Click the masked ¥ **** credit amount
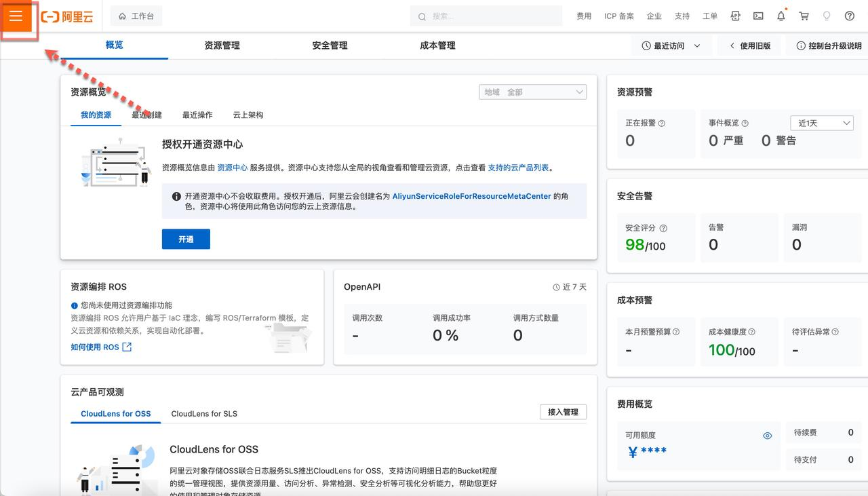The height and width of the screenshot is (496, 868). pyautogui.click(x=648, y=451)
